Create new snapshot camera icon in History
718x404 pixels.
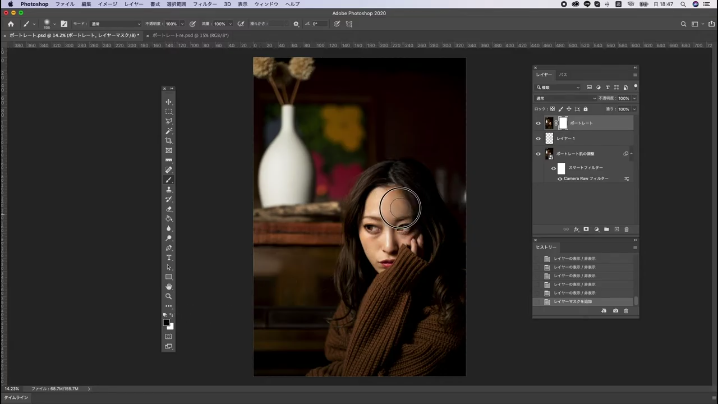(615, 311)
